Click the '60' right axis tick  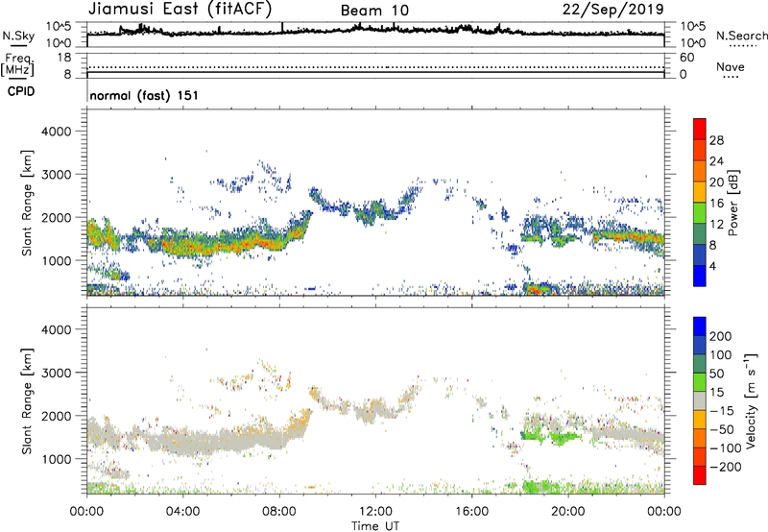686,58
